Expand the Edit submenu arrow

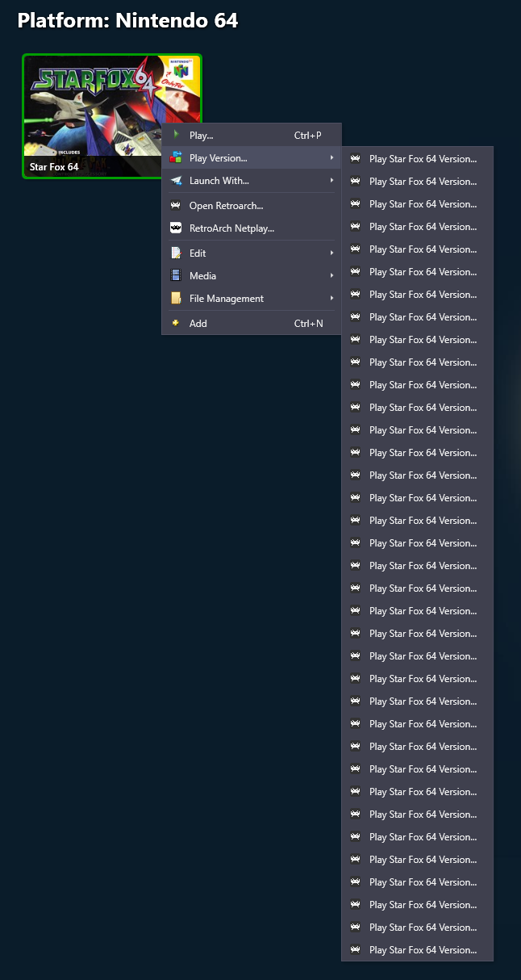pos(331,253)
